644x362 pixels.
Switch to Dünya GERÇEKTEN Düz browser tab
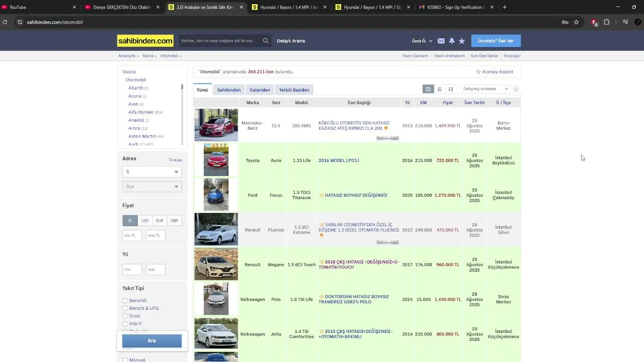122,7
